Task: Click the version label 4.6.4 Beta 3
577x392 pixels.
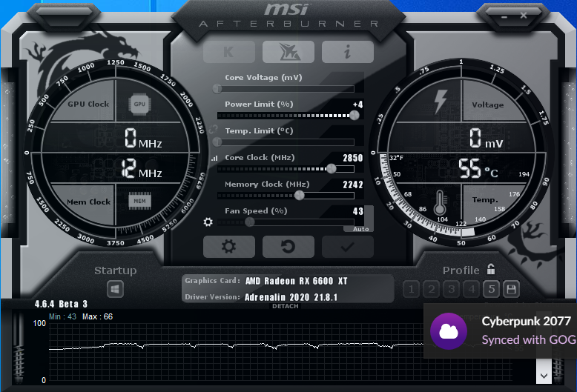Action: [61, 304]
